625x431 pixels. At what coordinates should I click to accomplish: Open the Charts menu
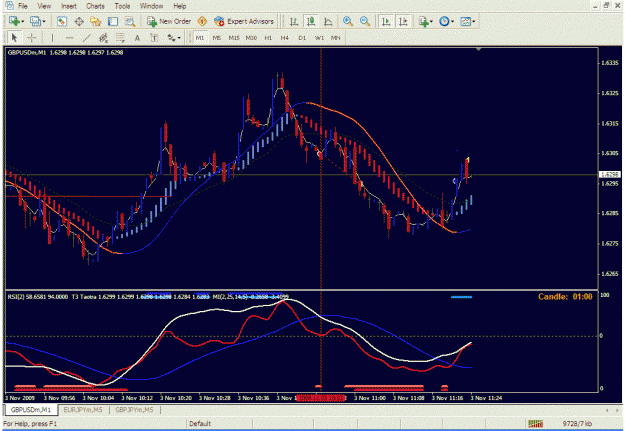click(95, 6)
